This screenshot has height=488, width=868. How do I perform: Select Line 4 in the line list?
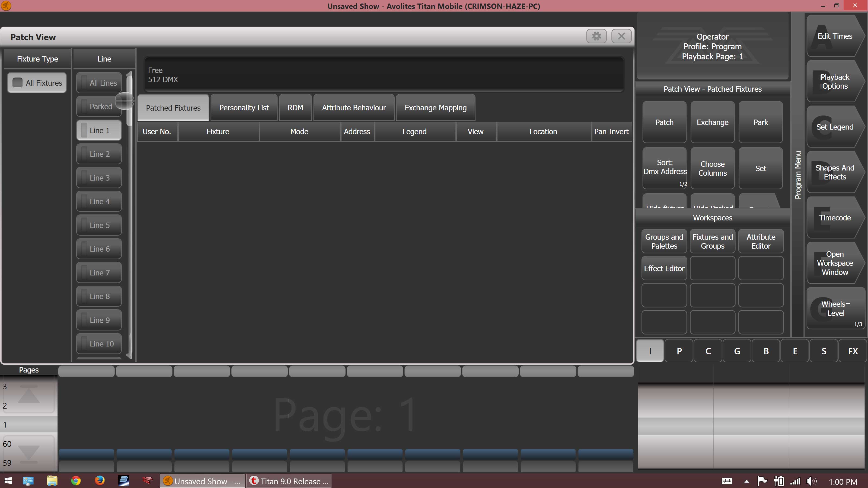[99, 201]
